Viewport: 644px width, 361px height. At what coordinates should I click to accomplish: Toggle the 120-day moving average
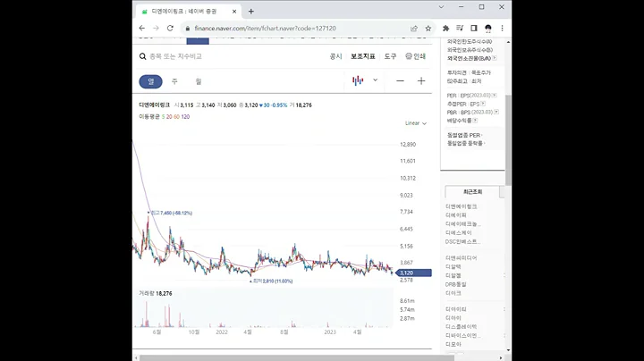tap(185, 116)
